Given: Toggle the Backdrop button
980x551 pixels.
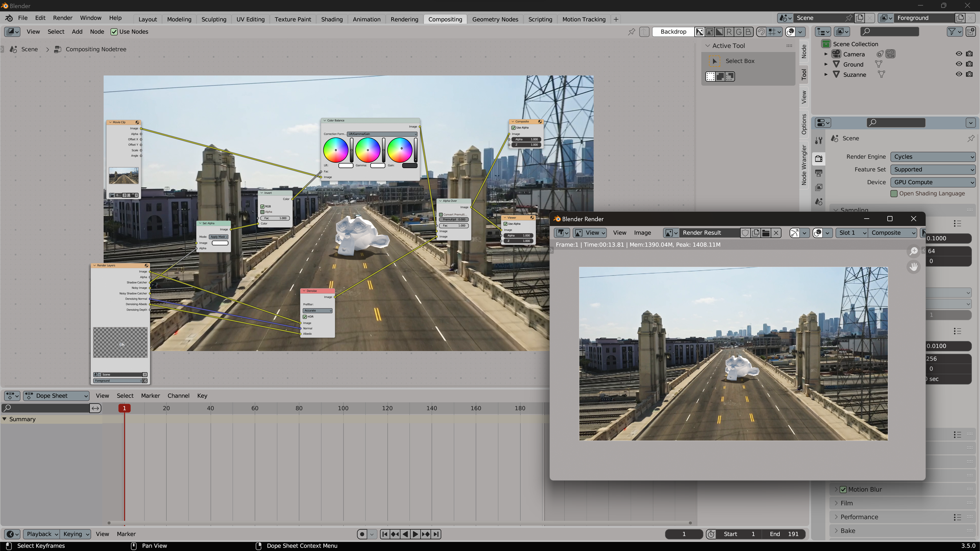Looking at the screenshot, I should 673,32.
